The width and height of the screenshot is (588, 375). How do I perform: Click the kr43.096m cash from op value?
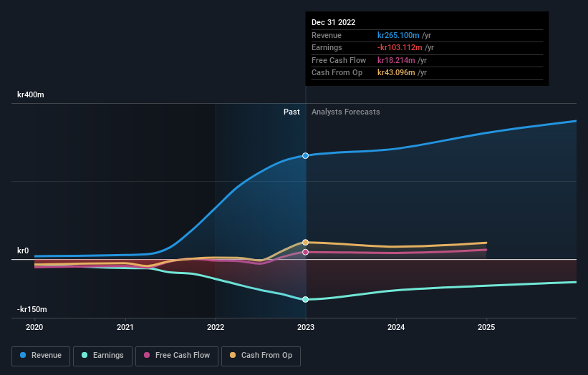(396, 73)
